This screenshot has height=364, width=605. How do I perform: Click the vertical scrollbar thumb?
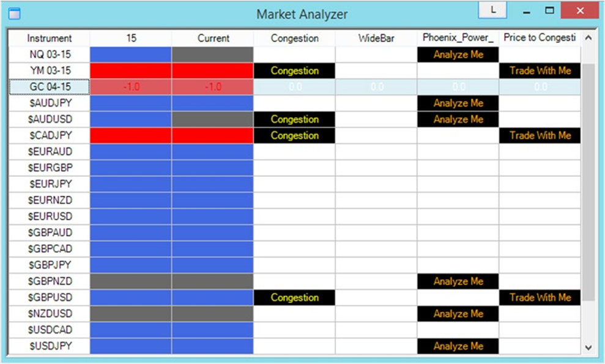[x=588, y=182]
